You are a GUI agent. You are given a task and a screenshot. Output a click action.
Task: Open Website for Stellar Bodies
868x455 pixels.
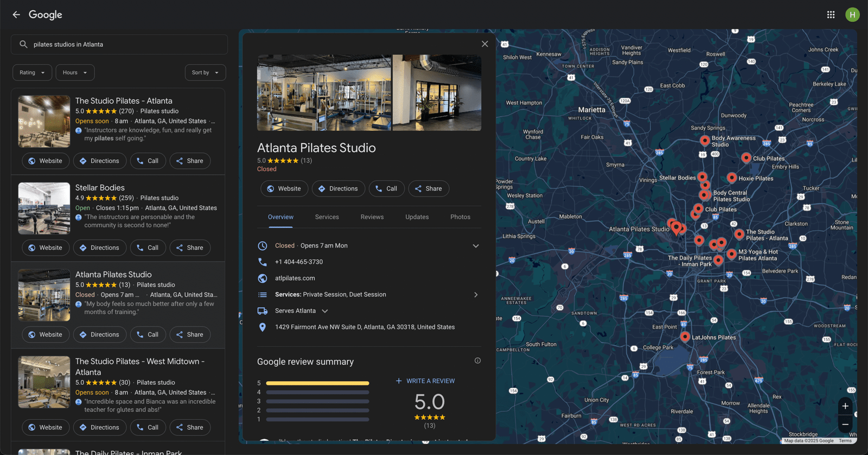pyautogui.click(x=46, y=248)
